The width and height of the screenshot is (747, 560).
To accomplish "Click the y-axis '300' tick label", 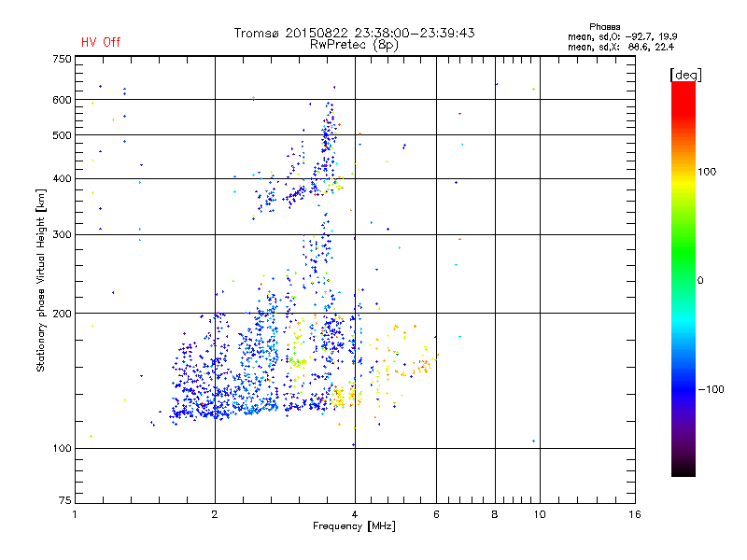I will 62,235.
